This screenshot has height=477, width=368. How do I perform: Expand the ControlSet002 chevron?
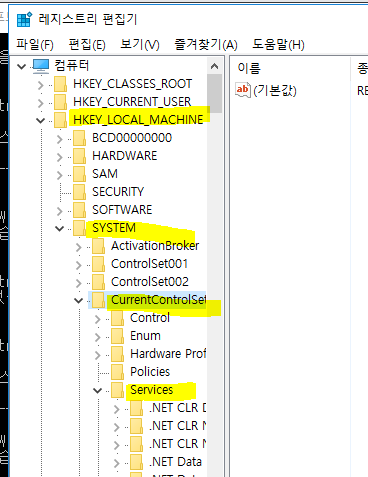click(79, 283)
